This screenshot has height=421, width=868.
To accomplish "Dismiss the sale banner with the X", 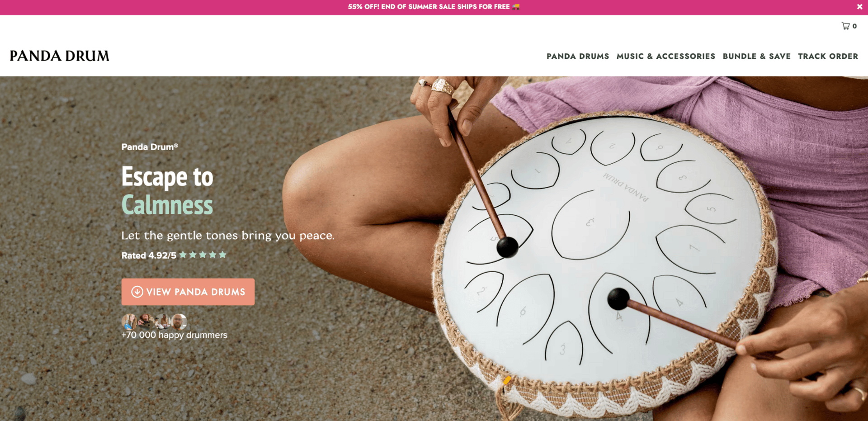I will click(859, 7).
